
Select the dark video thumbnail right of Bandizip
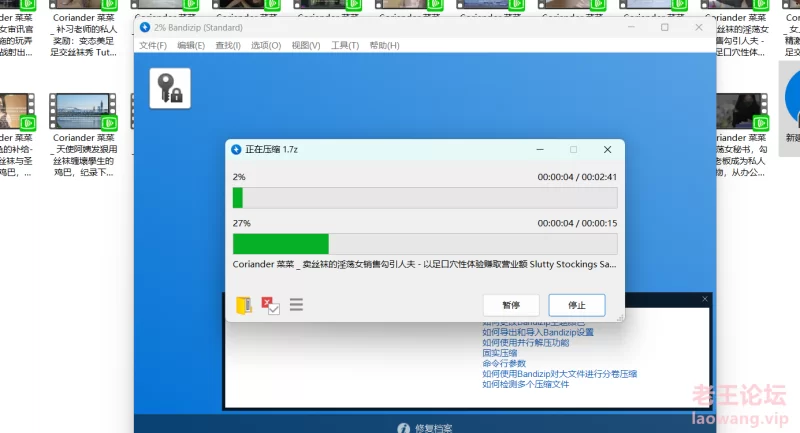(x=742, y=111)
